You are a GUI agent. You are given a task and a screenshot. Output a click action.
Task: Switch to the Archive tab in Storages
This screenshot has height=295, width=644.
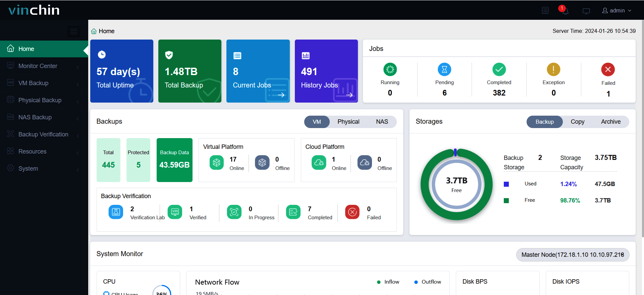tap(611, 122)
